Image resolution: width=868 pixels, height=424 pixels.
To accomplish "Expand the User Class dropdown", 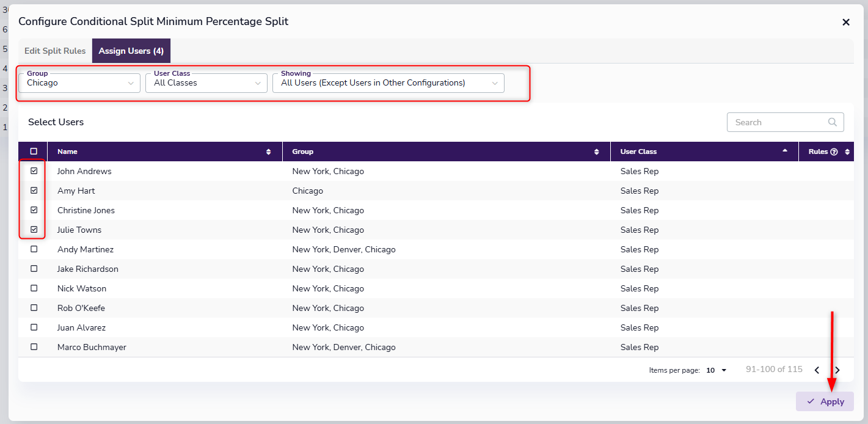I will click(206, 83).
